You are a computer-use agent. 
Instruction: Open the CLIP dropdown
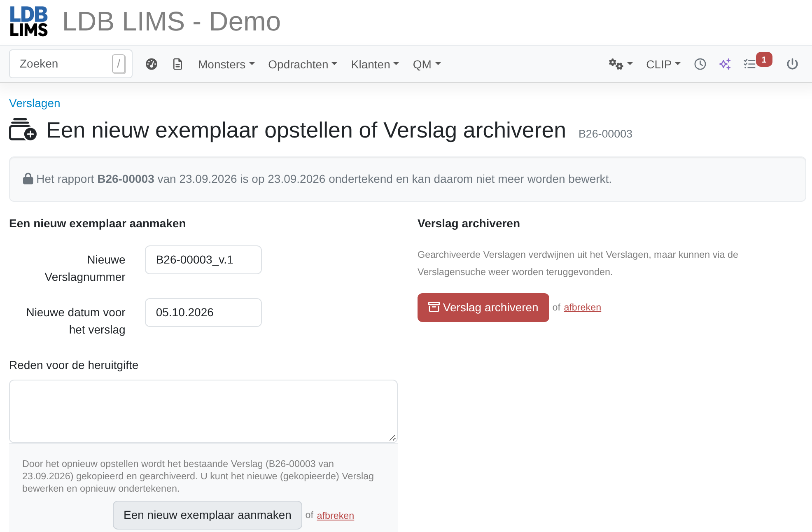[x=663, y=64]
